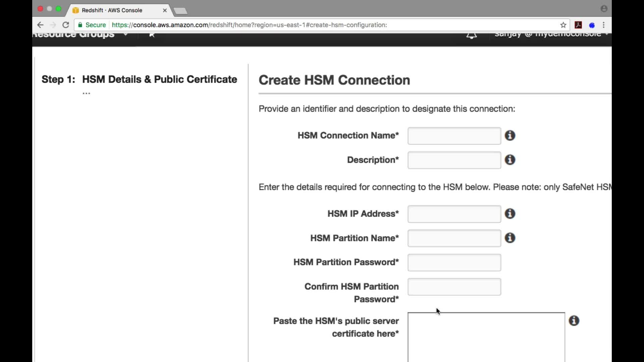Open Chrome three-dot menu

(604, 25)
